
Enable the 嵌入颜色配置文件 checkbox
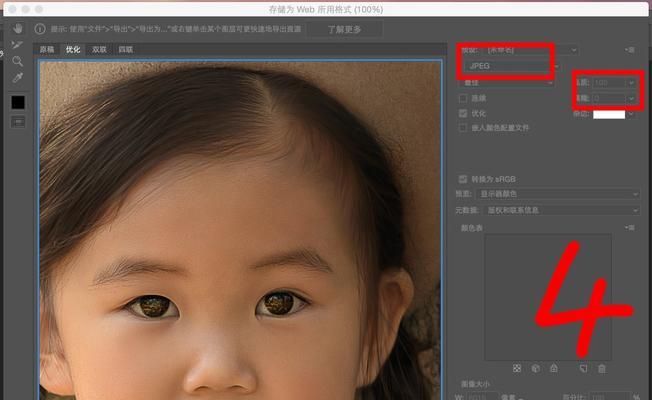pos(463,128)
